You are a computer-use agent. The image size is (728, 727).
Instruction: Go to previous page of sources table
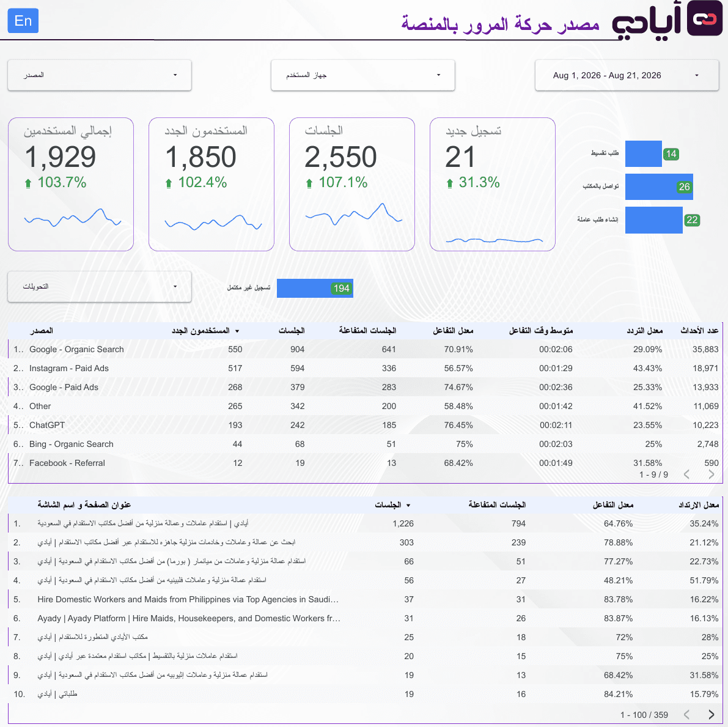[687, 474]
